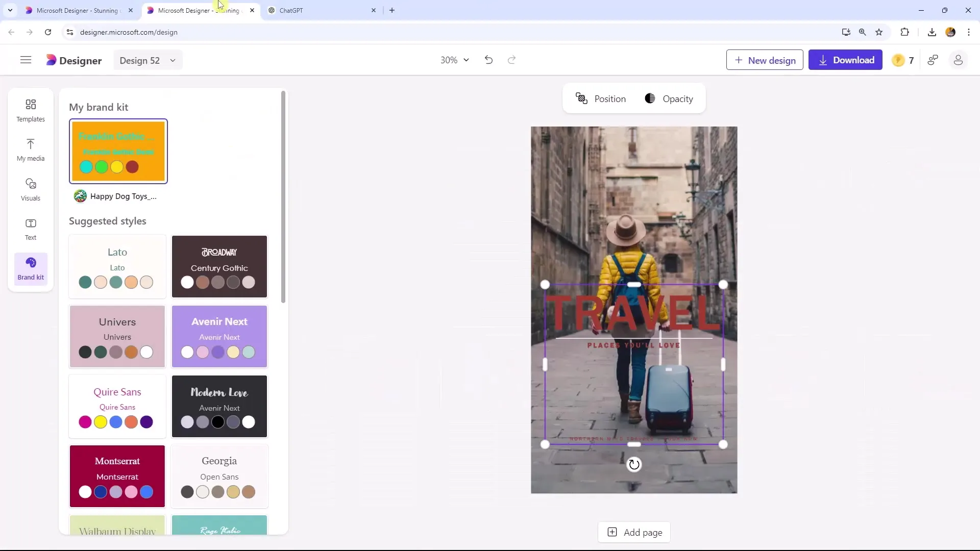Image resolution: width=980 pixels, height=551 pixels.
Task: Select the TRAVEL heading text on canvas
Action: click(634, 312)
